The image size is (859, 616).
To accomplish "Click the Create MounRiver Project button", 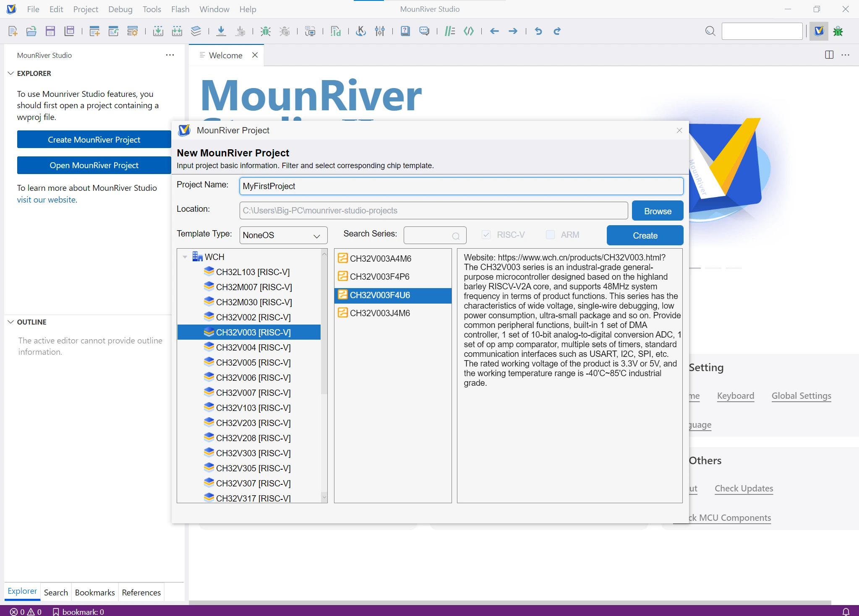I will coord(94,140).
